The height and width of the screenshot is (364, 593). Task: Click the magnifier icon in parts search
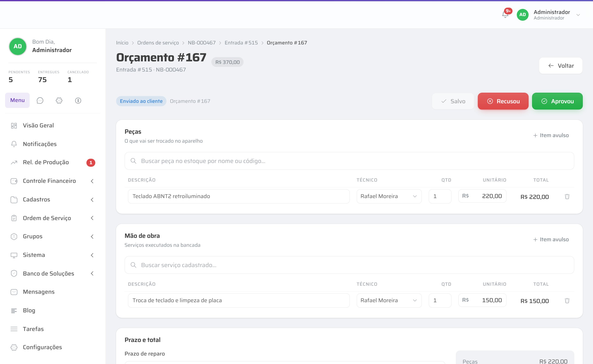tap(133, 161)
